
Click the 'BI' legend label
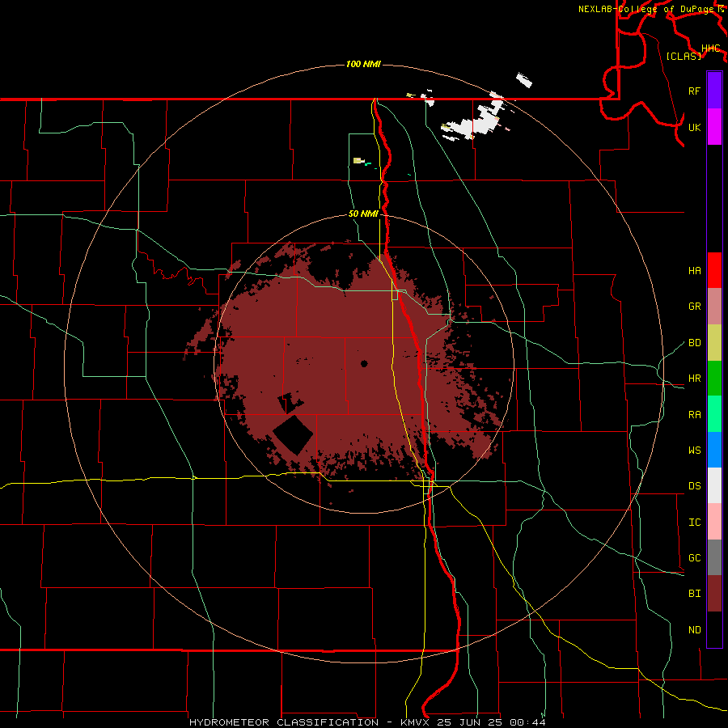tap(695, 594)
